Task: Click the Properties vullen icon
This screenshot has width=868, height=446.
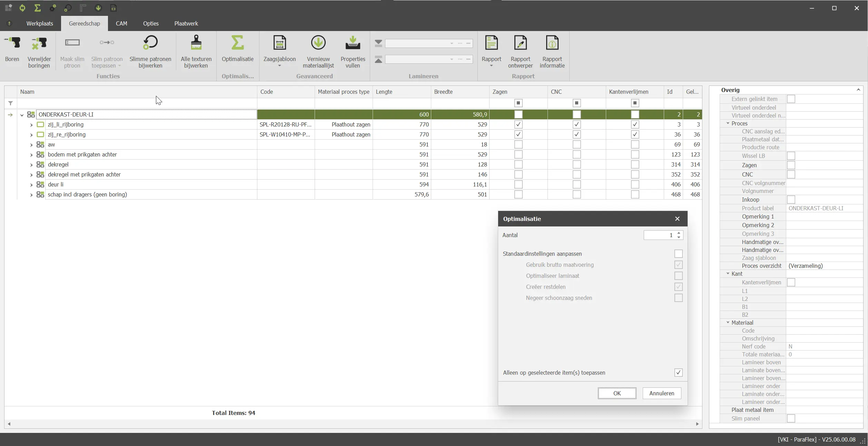Action: coord(353,43)
